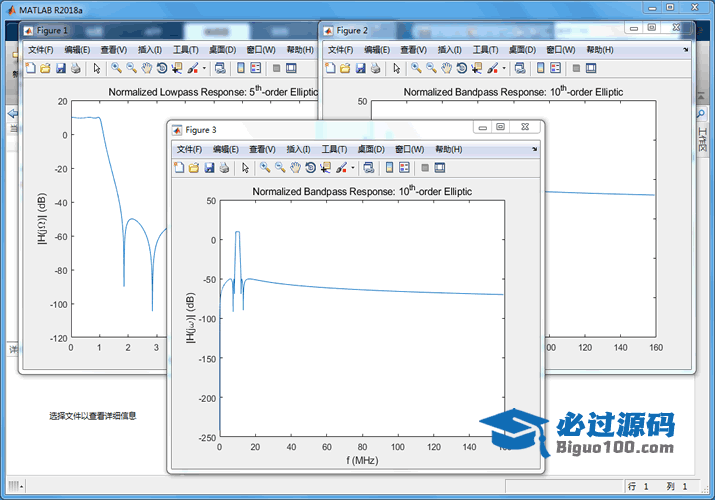Insert legend in Figure 2
The width and height of the screenshot is (715, 500).
(x=556, y=68)
